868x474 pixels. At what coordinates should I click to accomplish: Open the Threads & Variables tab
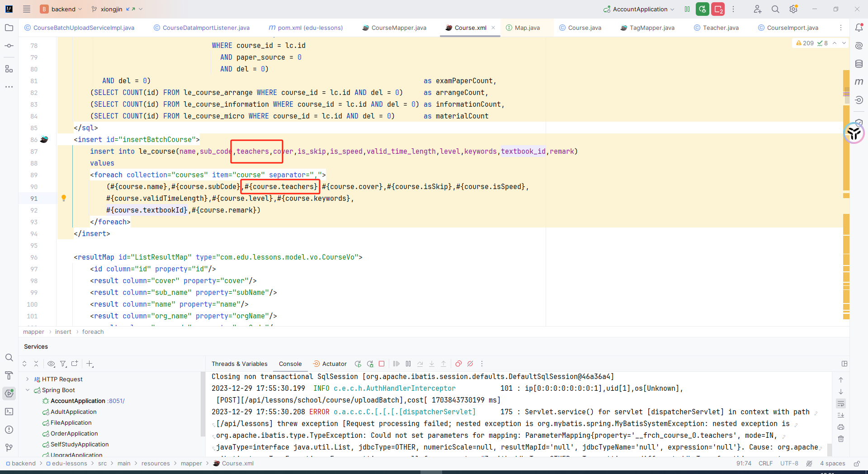coord(239,364)
